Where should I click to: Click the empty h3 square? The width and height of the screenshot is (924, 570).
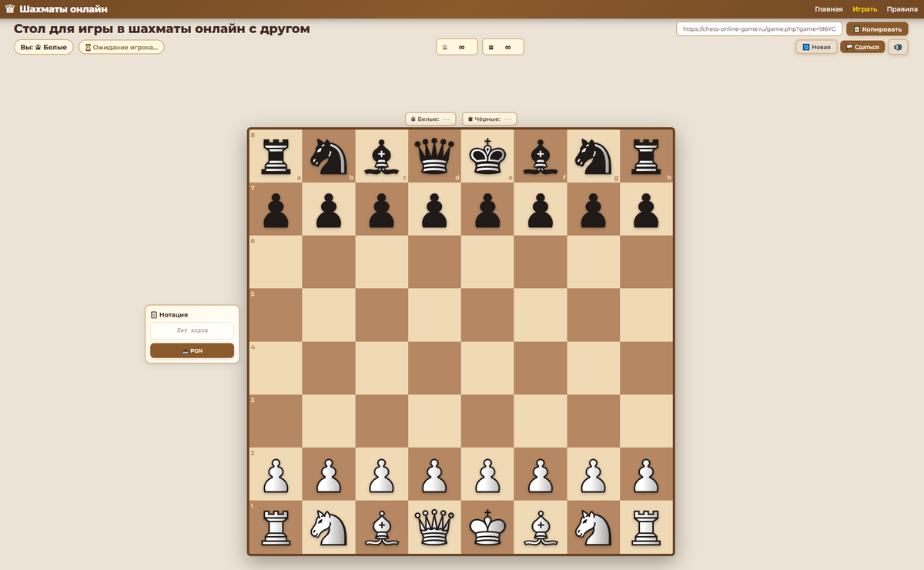coord(647,421)
